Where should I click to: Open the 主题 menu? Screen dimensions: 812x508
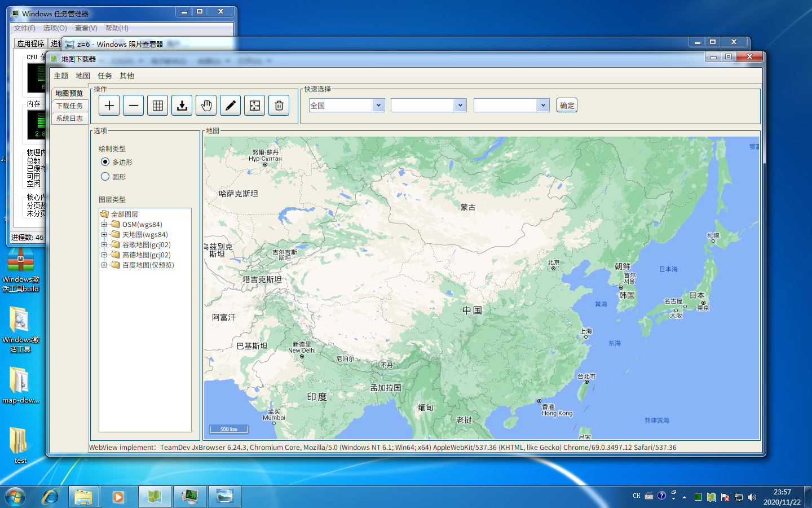pos(61,76)
